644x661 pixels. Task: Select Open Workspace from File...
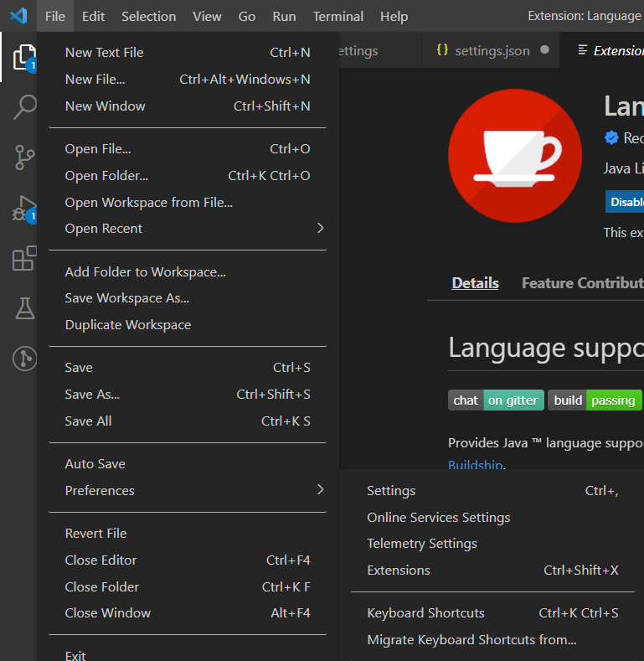tap(188, 203)
